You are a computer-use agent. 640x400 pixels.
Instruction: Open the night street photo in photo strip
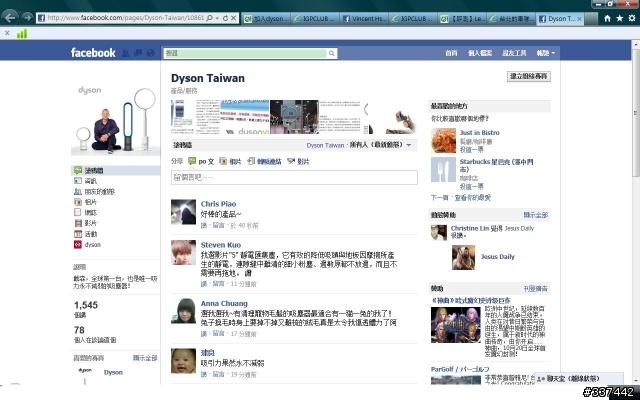[x=294, y=117]
